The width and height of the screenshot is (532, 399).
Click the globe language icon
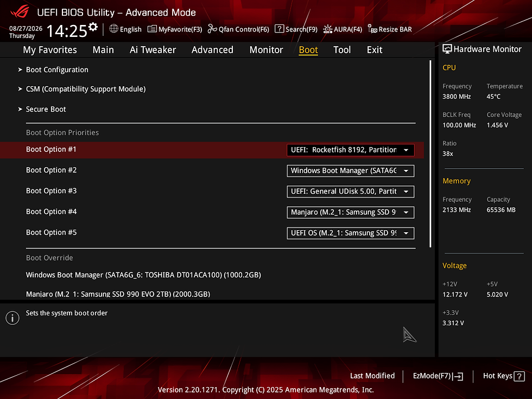tap(113, 29)
